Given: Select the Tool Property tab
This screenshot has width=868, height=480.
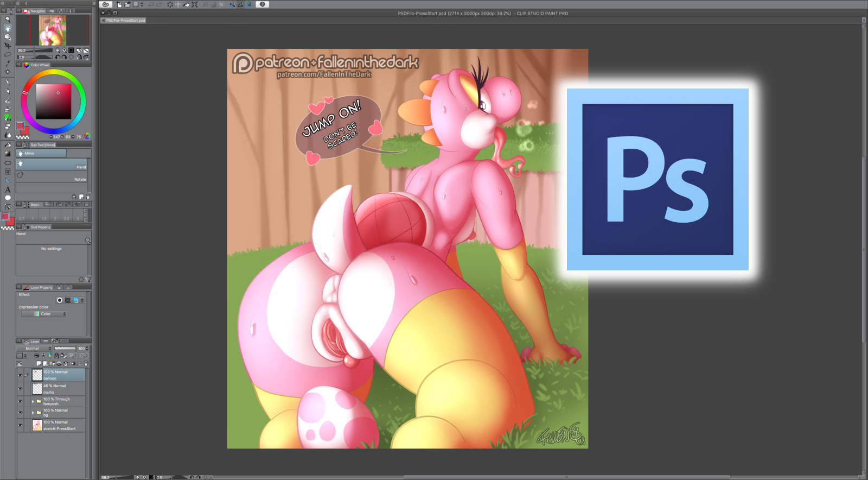Looking at the screenshot, I should [x=37, y=227].
